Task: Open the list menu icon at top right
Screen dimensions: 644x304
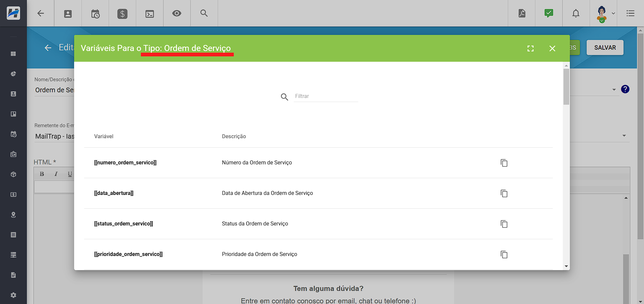Action: point(631,13)
